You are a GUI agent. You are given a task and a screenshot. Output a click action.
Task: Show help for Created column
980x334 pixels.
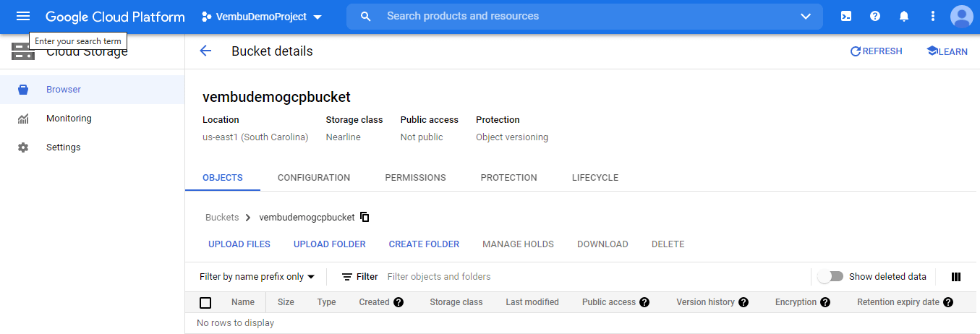click(399, 302)
